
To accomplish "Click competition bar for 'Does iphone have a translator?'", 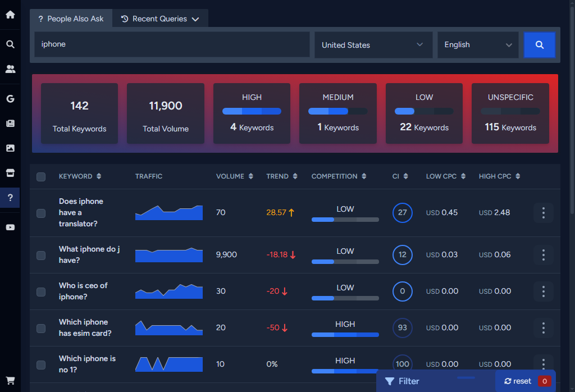I will 345,220.
